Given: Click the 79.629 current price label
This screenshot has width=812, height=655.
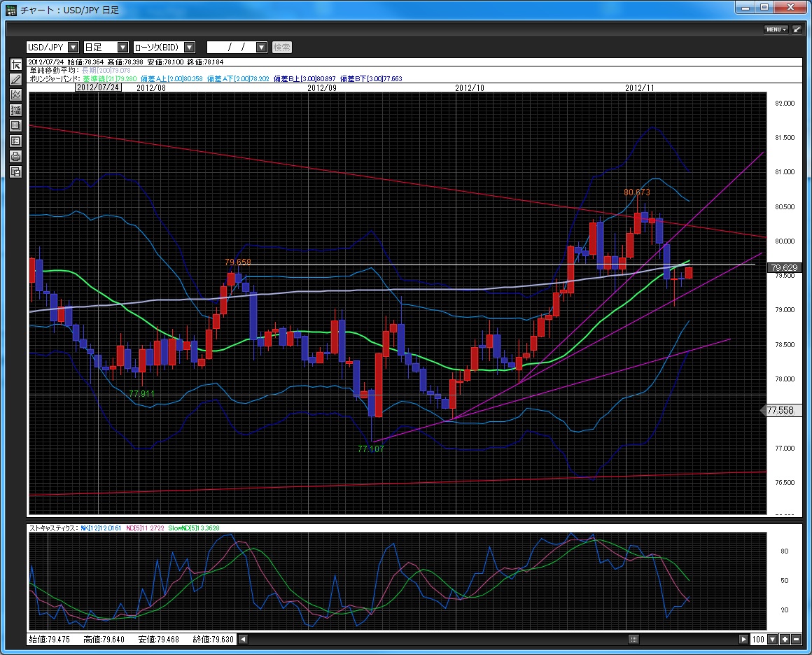Looking at the screenshot, I should point(784,268).
